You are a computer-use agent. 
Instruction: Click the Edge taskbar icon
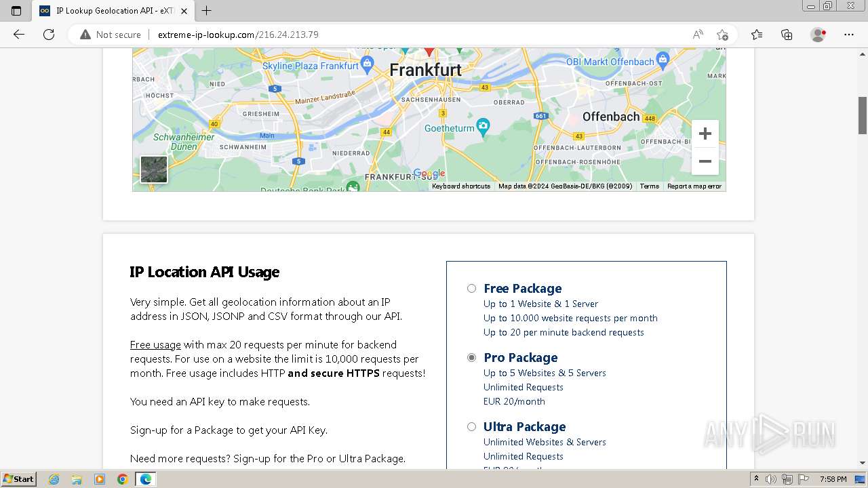tap(146, 479)
